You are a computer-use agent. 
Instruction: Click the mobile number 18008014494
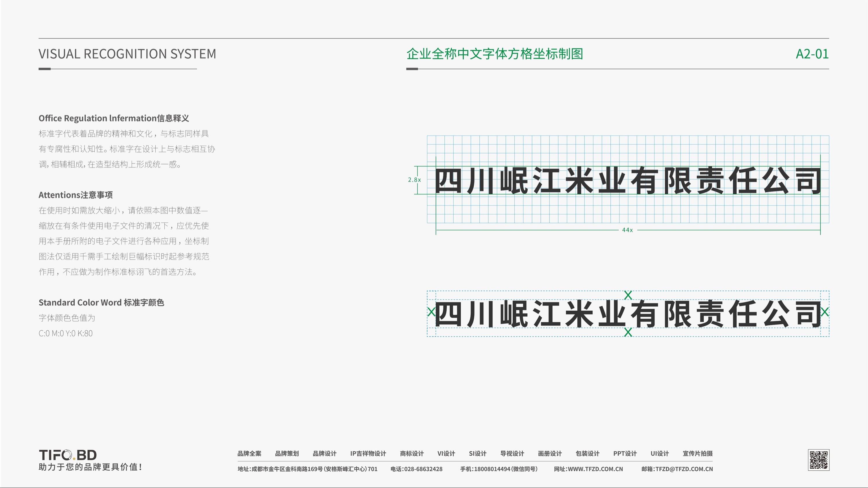(x=492, y=469)
